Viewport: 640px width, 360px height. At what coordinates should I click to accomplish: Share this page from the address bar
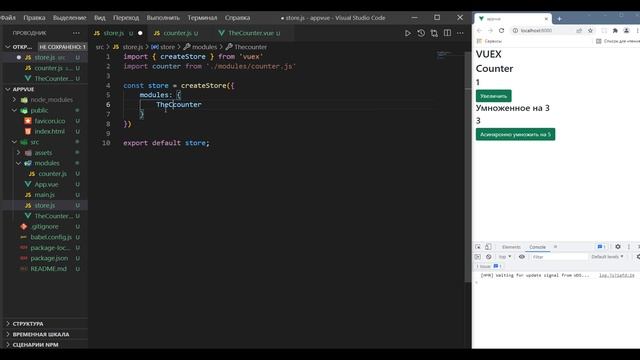[579, 31]
